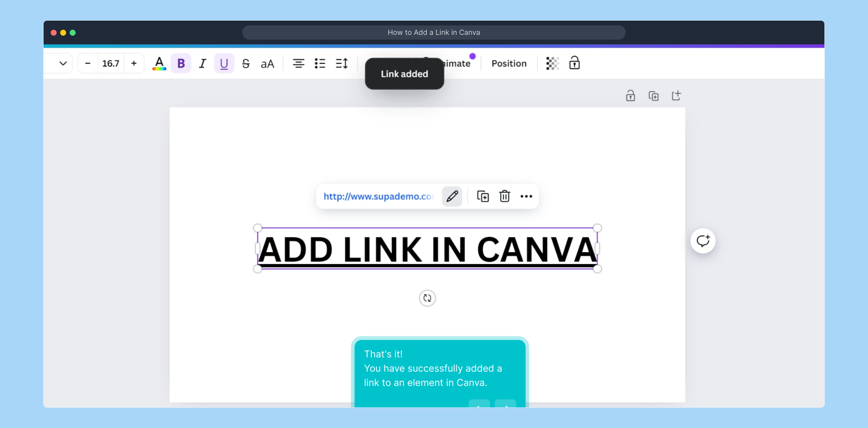The width and height of the screenshot is (868, 428).
Task: Toggle underline formatting off
Action: click(224, 63)
